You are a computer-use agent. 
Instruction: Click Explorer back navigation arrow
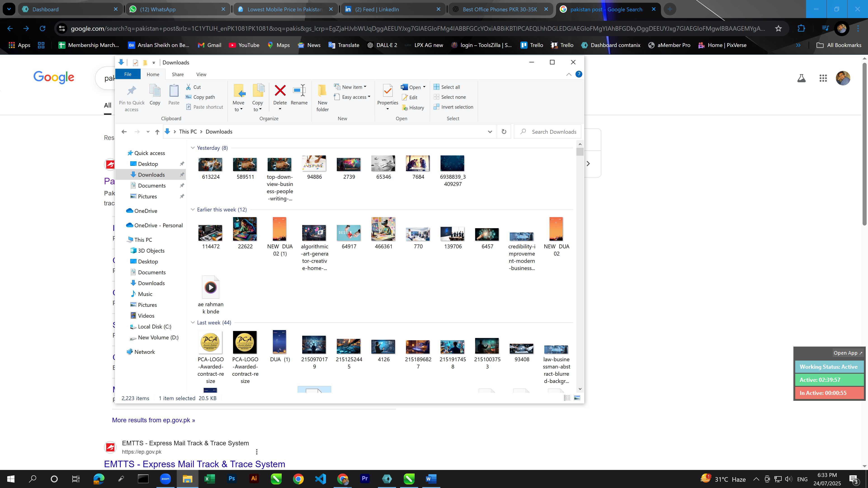click(124, 132)
